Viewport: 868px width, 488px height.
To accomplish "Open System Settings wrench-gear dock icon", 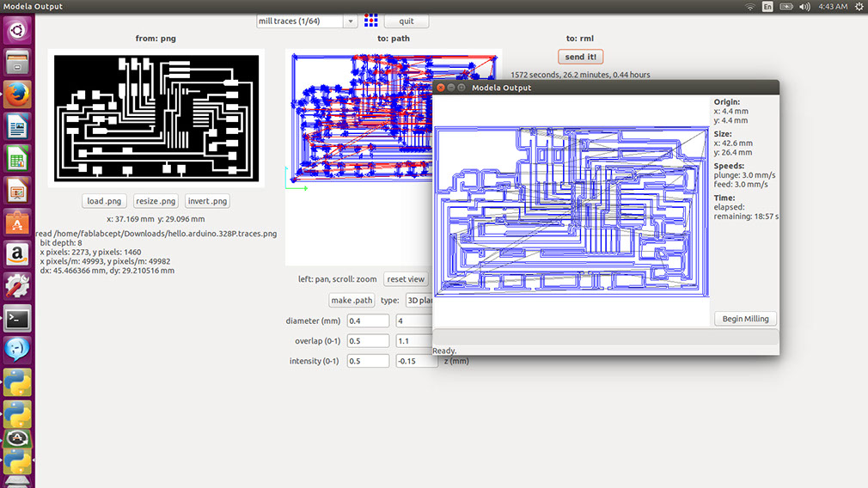I will pyautogui.click(x=17, y=287).
